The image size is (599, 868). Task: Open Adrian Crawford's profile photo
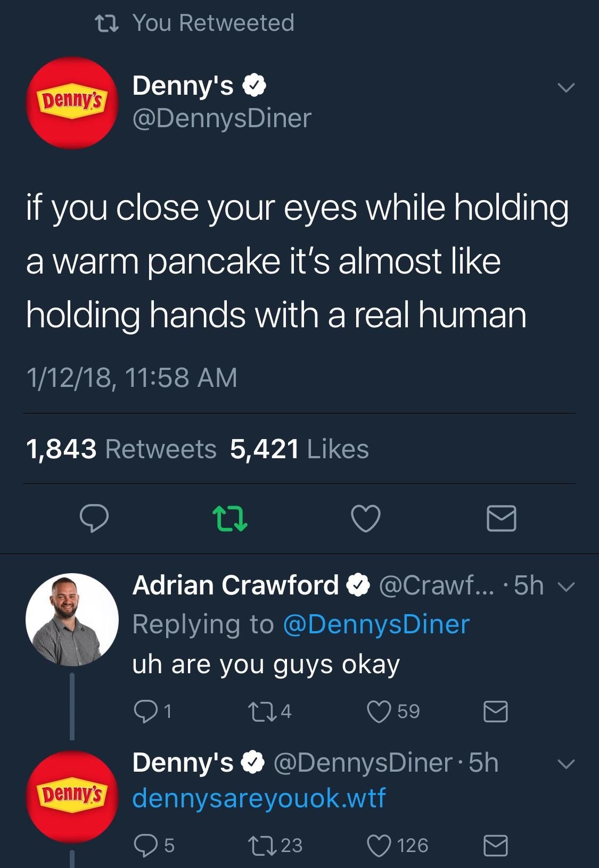point(72,619)
